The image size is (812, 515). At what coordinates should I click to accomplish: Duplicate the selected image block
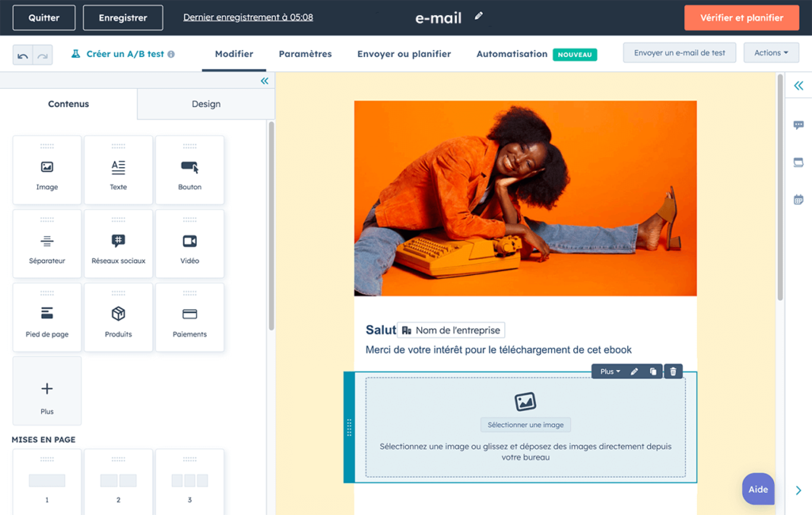pyautogui.click(x=653, y=371)
